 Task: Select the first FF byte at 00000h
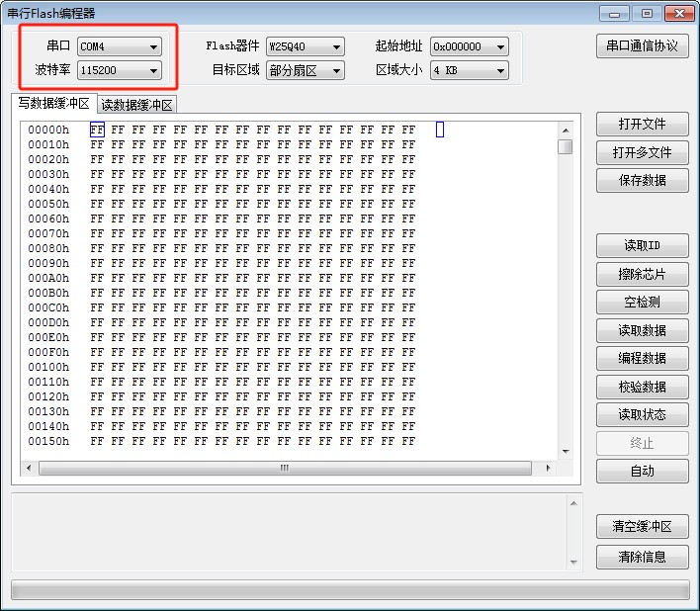tap(97, 130)
